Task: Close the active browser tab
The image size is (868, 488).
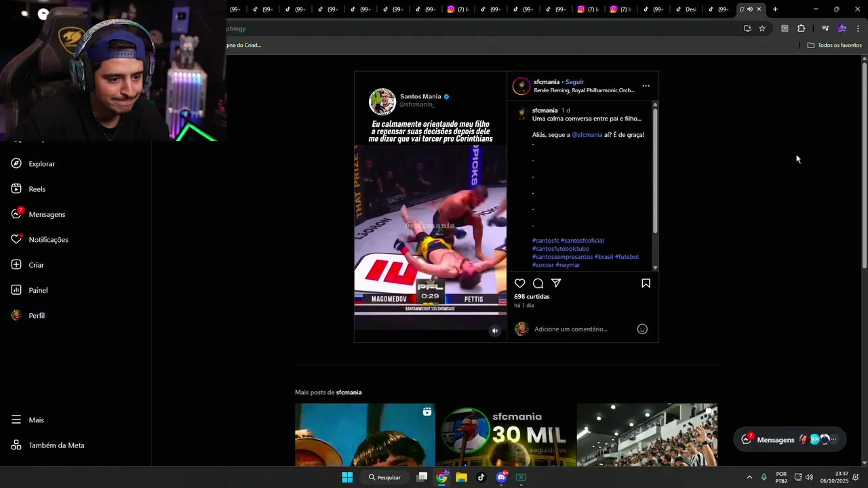Action: click(x=759, y=9)
